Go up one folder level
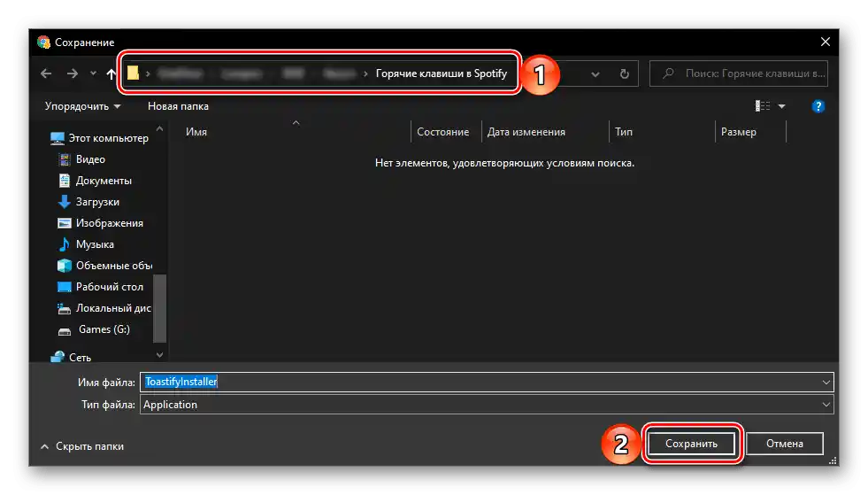The image size is (868, 495). [111, 73]
